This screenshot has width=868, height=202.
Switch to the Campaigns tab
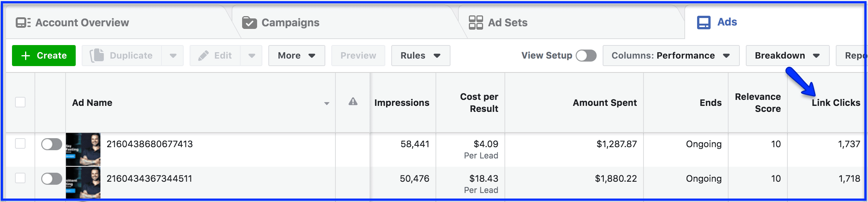click(x=290, y=23)
